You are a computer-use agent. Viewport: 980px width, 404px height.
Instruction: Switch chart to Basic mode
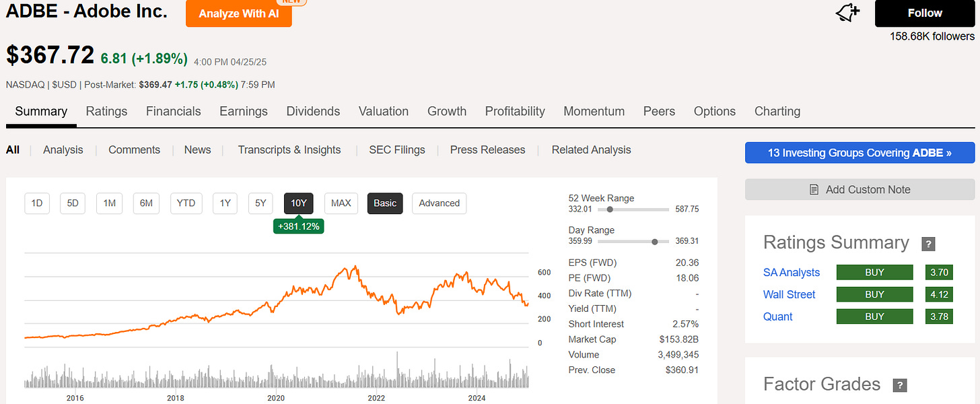pyautogui.click(x=385, y=203)
